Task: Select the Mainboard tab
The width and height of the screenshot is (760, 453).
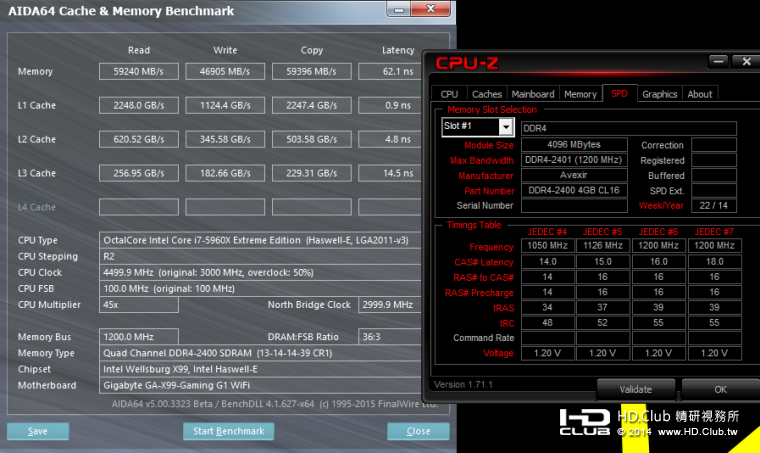Action: [x=533, y=94]
